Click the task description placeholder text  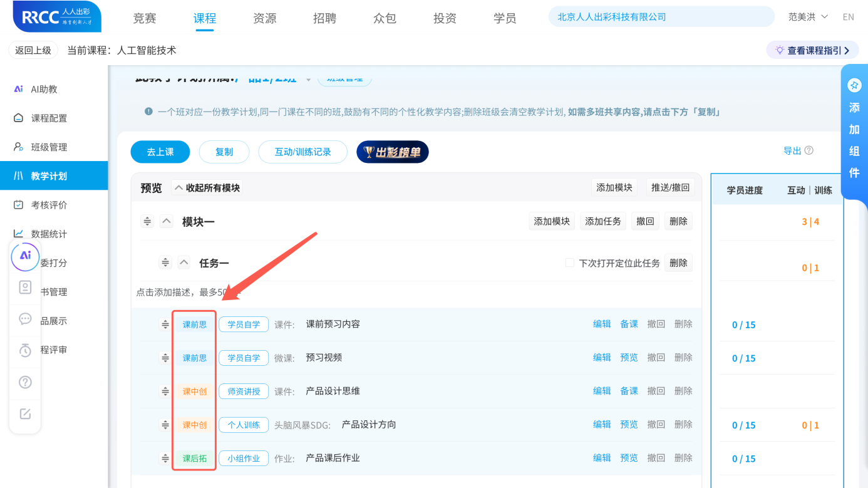coord(189,292)
